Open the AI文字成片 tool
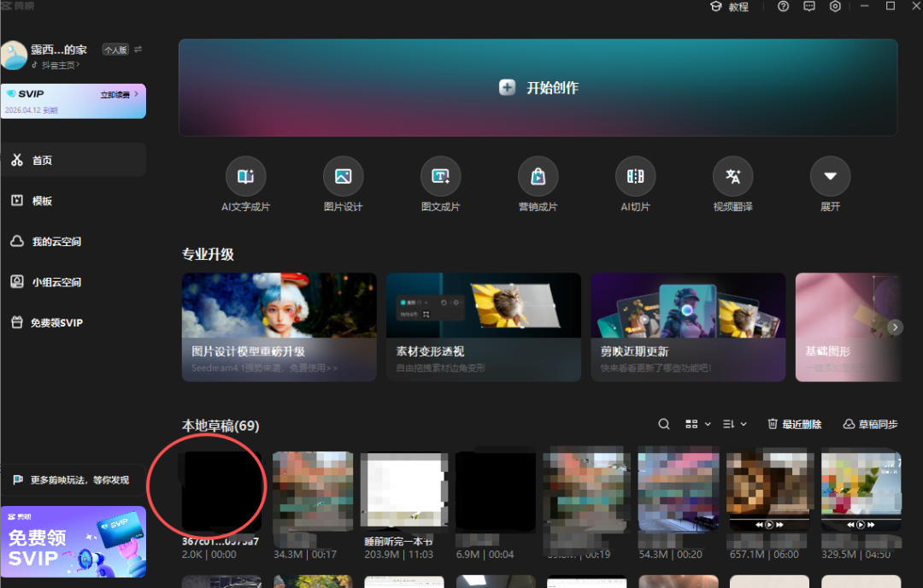The height and width of the screenshot is (588, 923). (x=245, y=177)
